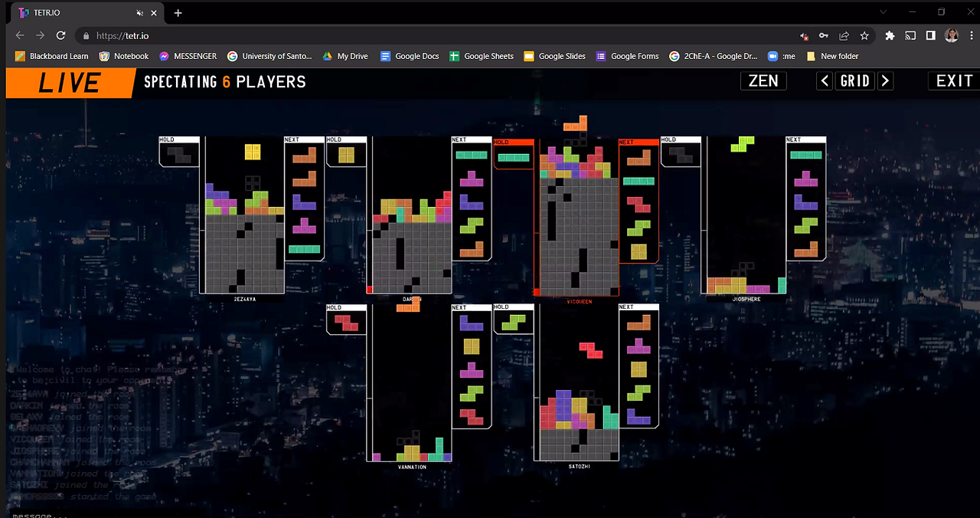This screenshot has width=980, height=518.
Task: Click the tab's muted audio icon
Action: tap(139, 13)
